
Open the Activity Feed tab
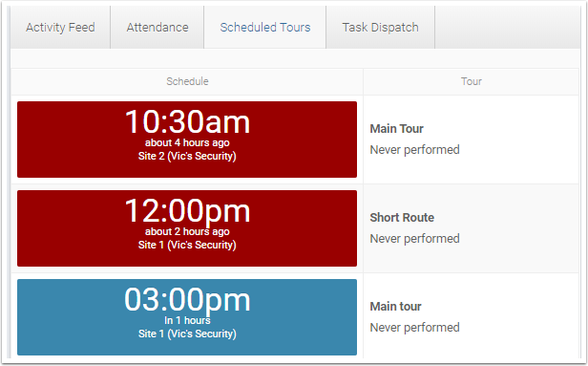60,28
